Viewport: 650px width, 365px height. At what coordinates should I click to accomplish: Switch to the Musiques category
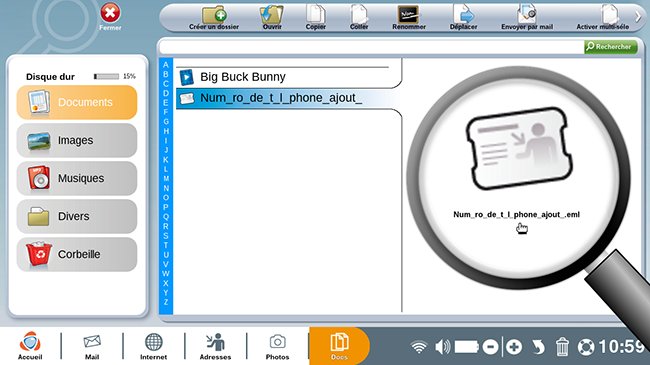click(x=77, y=178)
